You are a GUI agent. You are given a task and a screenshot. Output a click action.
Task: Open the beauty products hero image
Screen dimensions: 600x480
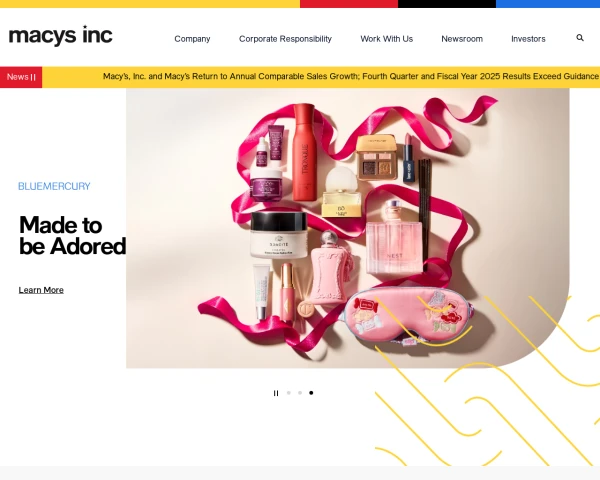pyautogui.click(x=347, y=228)
